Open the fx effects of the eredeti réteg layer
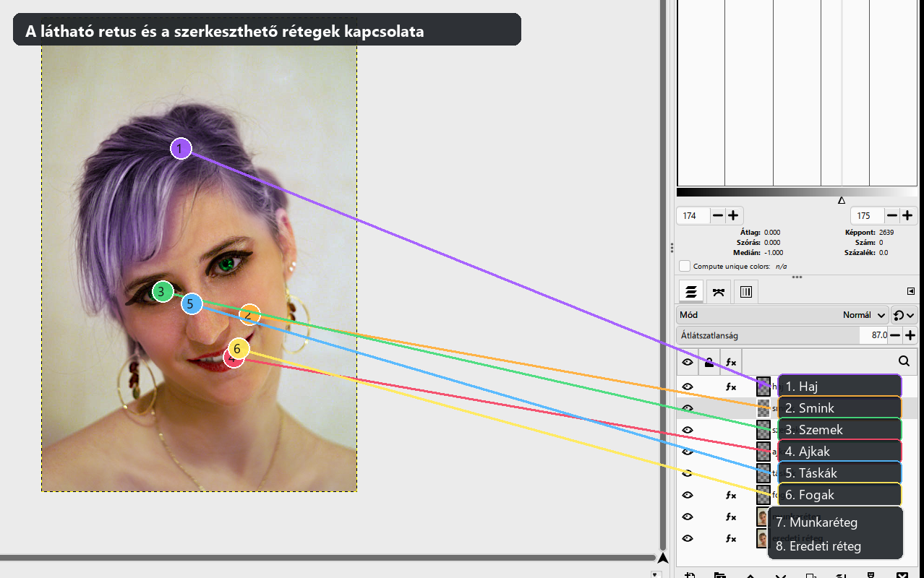Viewport: 924px width, 578px height. (731, 538)
